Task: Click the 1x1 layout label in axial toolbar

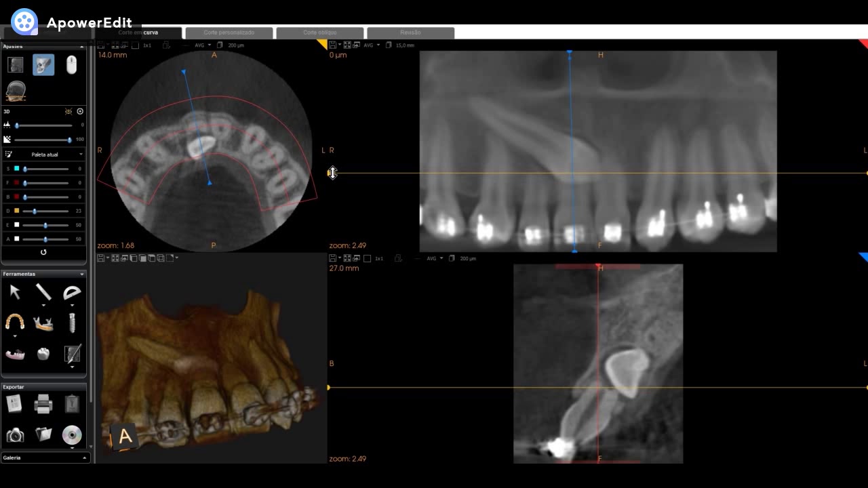Action: [147, 45]
